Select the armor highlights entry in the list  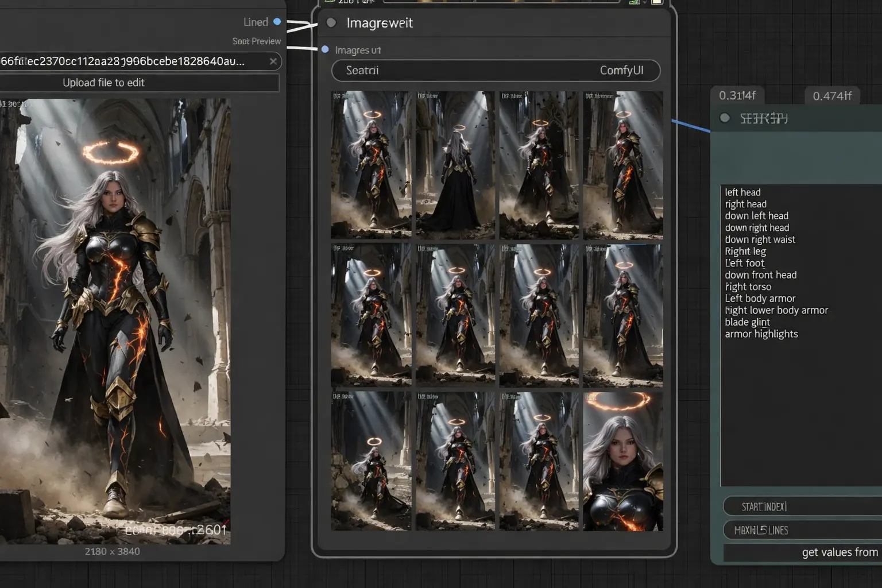pos(761,334)
